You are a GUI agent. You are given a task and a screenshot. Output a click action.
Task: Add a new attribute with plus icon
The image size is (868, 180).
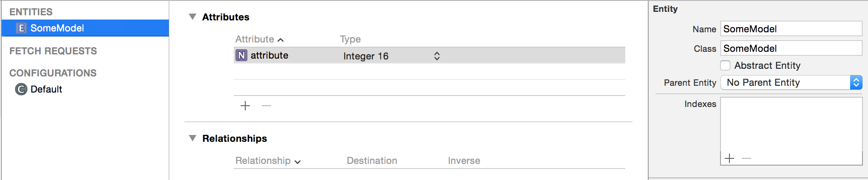(245, 106)
